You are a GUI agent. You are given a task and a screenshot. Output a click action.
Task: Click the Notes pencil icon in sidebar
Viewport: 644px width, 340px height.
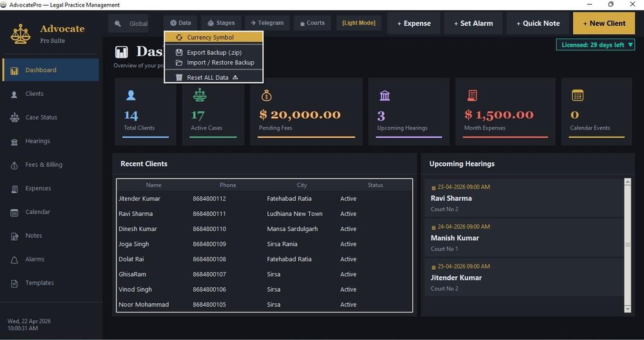(x=14, y=236)
